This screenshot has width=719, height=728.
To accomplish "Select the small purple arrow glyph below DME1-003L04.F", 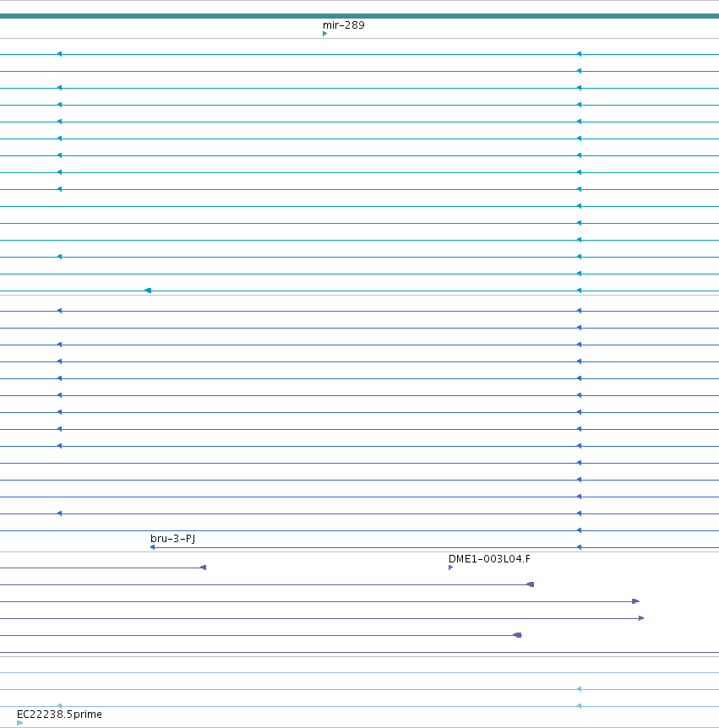I will pyautogui.click(x=450, y=568).
